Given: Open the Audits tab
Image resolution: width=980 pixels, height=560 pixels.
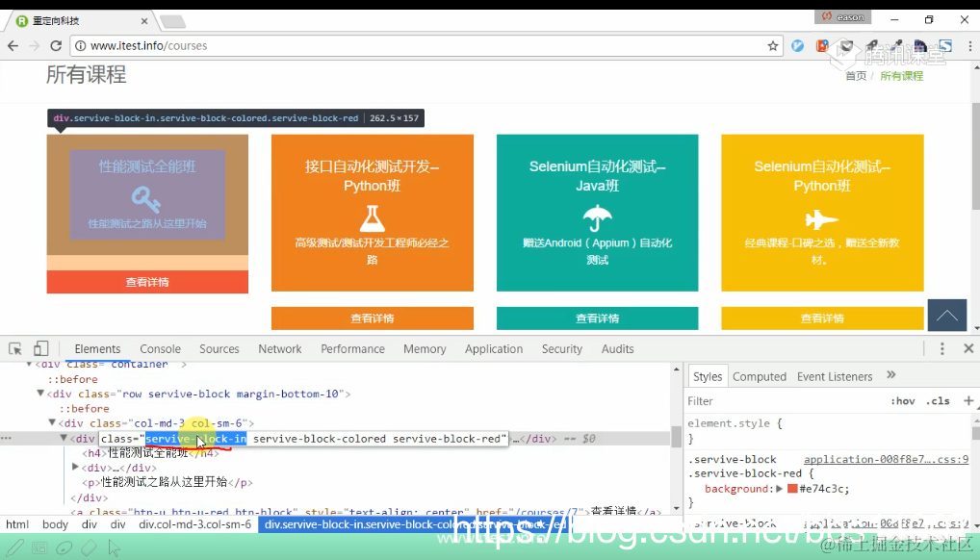Looking at the screenshot, I should 617,348.
